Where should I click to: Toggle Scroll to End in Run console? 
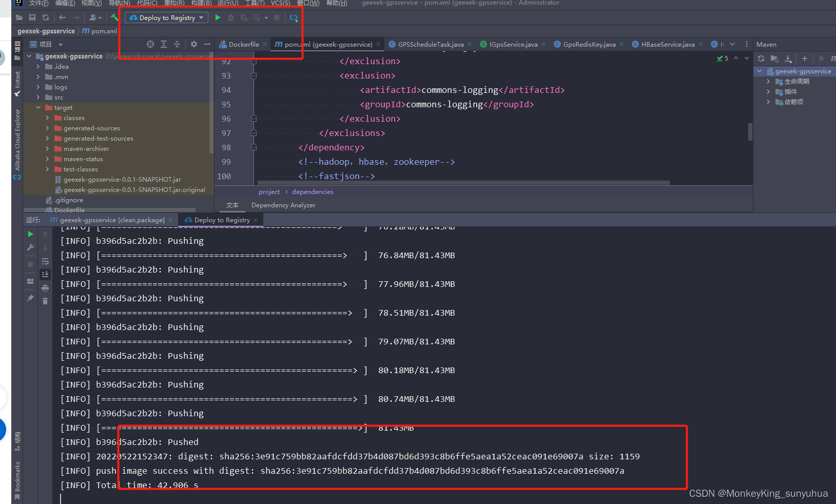pos(45,274)
